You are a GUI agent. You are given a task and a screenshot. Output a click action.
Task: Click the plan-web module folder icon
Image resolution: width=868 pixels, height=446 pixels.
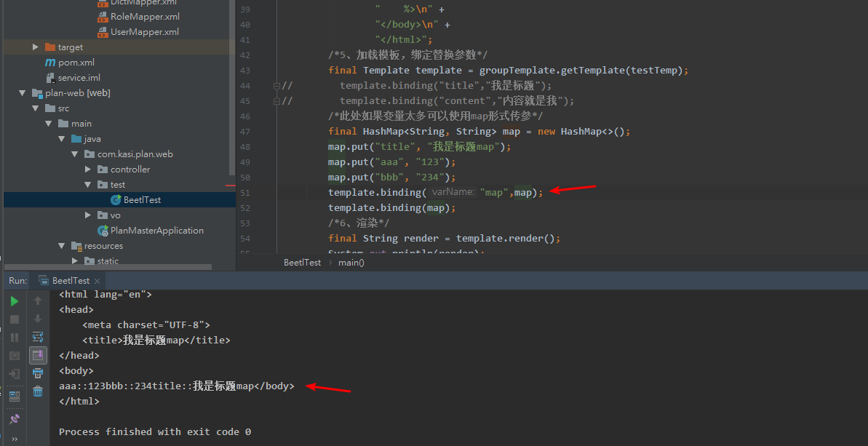[x=37, y=93]
